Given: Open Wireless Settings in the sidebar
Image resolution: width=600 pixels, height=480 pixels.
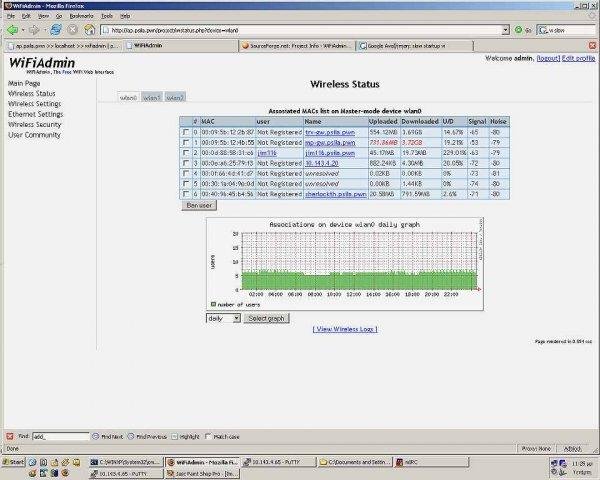Looking at the screenshot, I should tap(34, 104).
